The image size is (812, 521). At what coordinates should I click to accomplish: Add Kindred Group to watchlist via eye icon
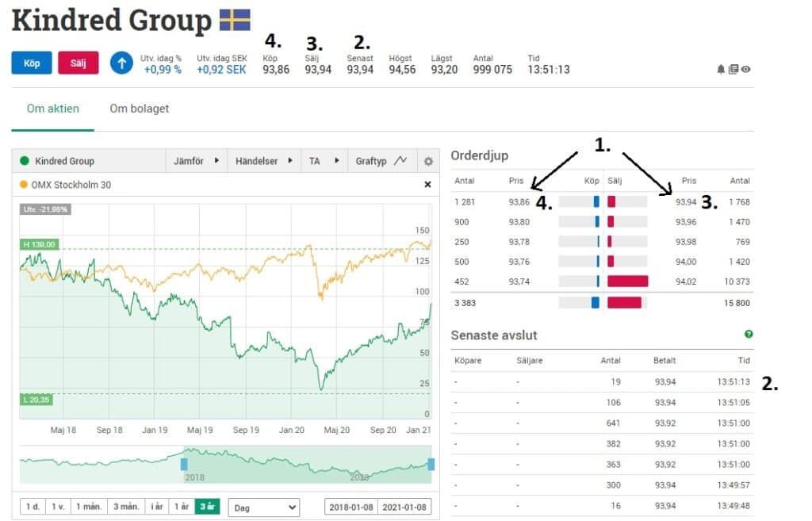tap(747, 69)
